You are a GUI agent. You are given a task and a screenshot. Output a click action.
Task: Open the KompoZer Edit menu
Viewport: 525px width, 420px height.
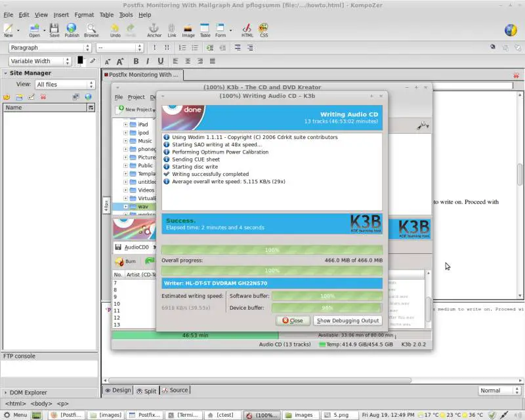[24, 14]
